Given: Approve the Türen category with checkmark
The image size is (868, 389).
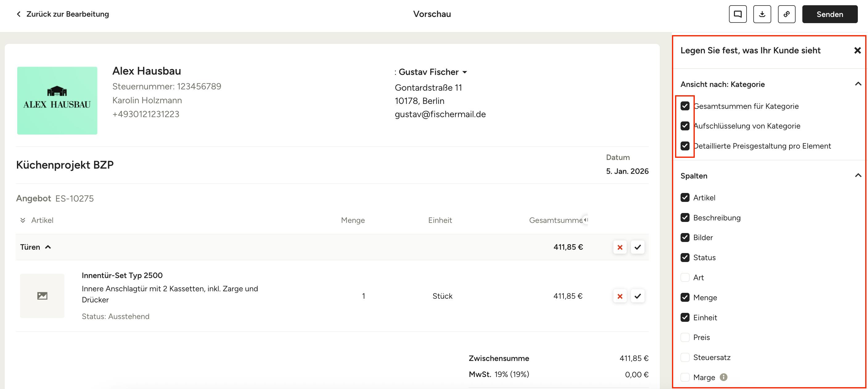Looking at the screenshot, I should tap(637, 247).
